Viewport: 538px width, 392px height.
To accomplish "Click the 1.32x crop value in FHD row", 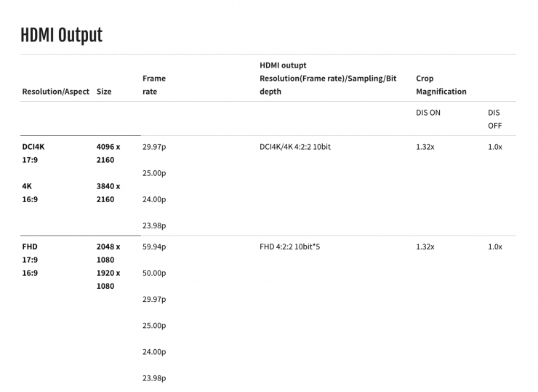I will click(425, 247).
